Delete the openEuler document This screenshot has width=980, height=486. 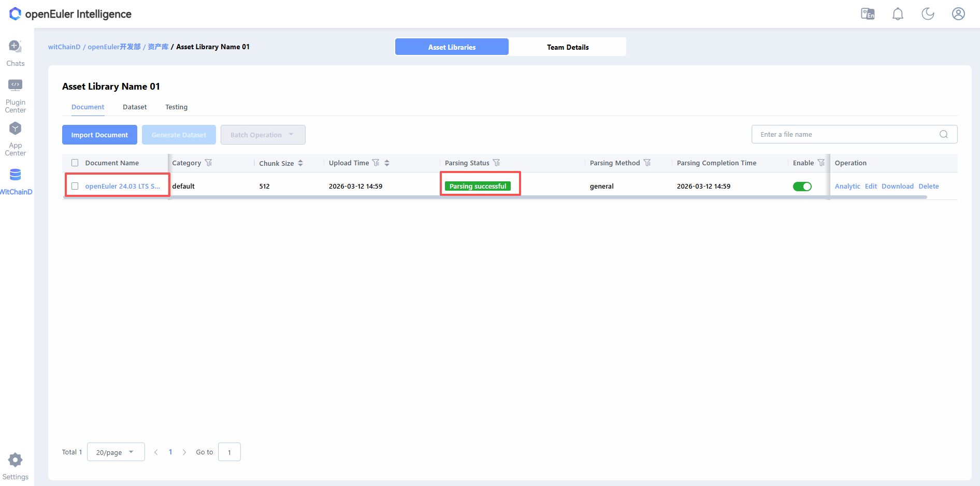(929, 186)
